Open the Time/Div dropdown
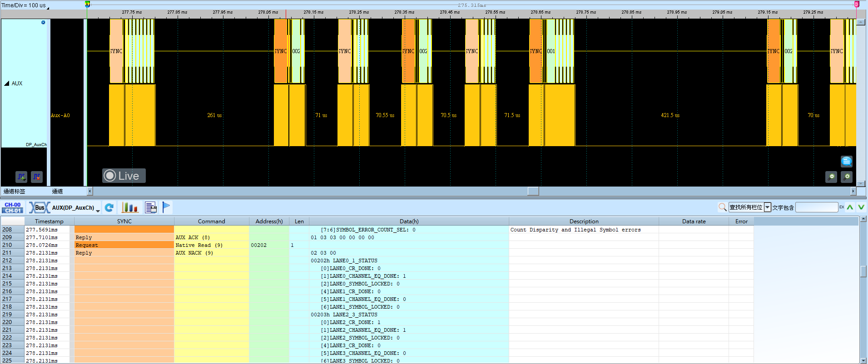 [x=48, y=7]
